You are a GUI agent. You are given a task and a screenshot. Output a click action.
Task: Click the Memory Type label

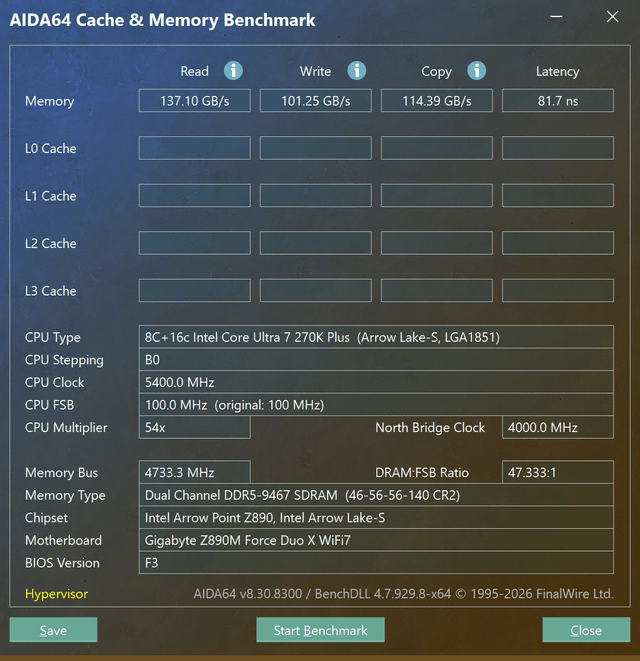[x=65, y=496]
